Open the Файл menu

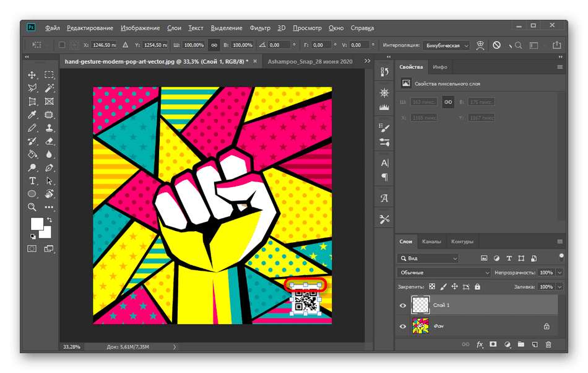pos(53,28)
